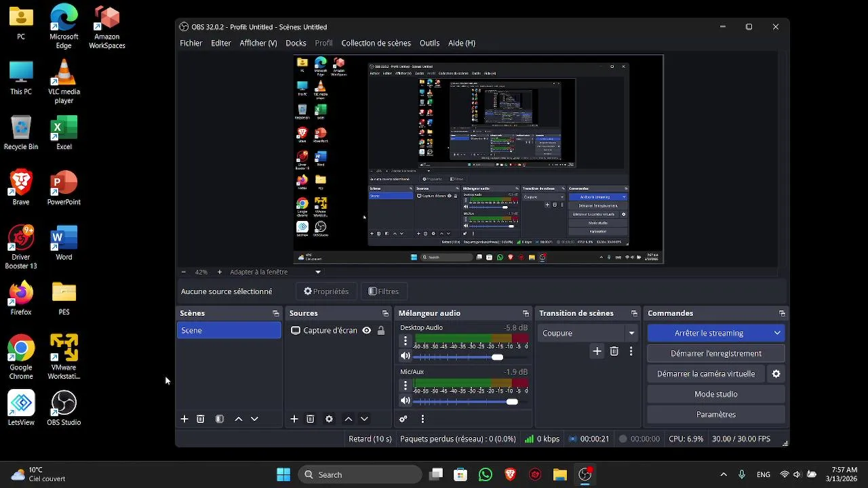The width and height of the screenshot is (868, 488).
Task: Move scene down arrow in Scènes dock
Action: coord(255,419)
